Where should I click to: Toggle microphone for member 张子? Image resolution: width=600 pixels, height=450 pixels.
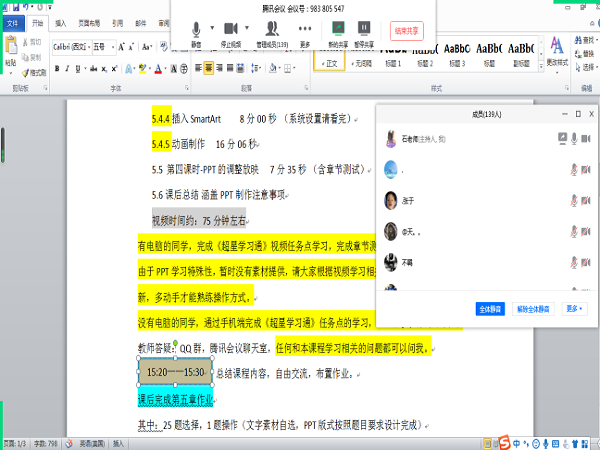point(574,200)
